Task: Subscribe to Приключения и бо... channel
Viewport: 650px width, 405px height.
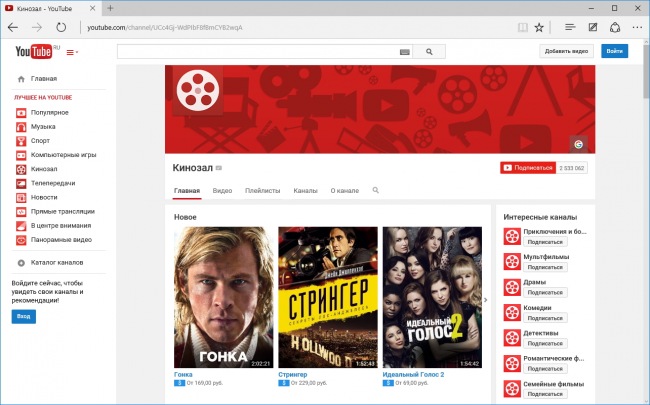Action: click(x=545, y=242)
